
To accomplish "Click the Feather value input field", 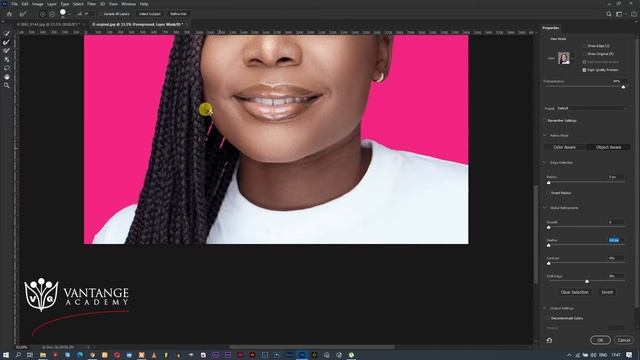I will [616, 240].
